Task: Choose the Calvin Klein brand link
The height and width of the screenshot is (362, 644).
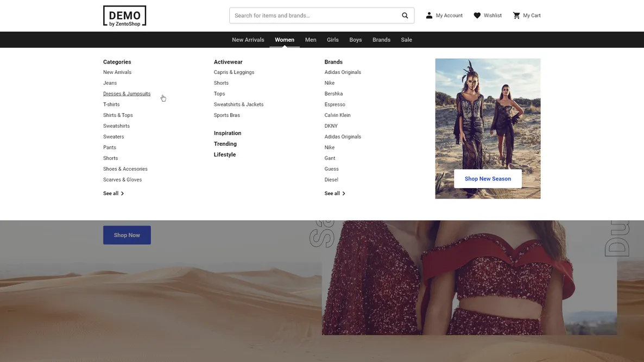Action: tap(337, 115)
